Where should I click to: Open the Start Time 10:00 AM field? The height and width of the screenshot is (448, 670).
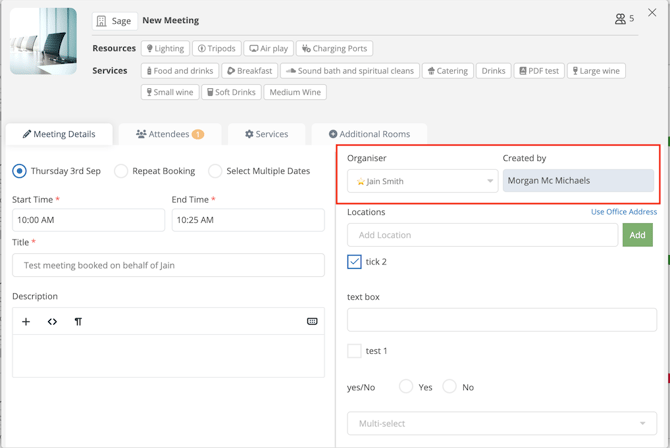click(88, 220)
